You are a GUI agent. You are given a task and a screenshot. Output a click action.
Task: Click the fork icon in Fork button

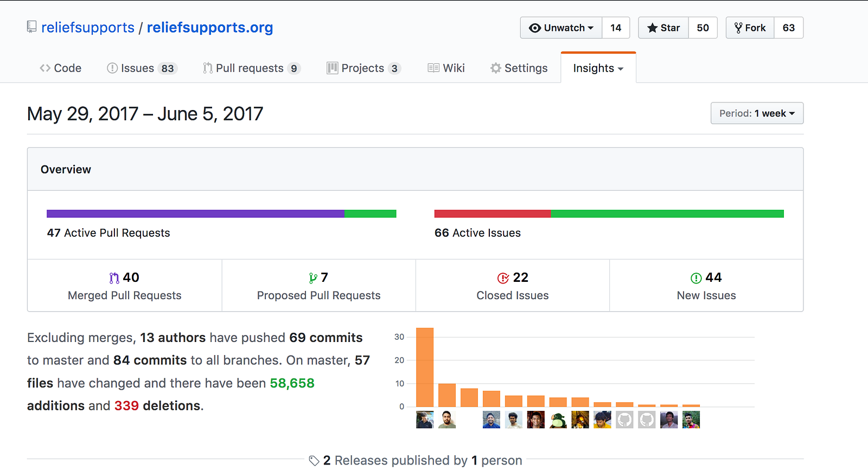click(x=738, y=28)
